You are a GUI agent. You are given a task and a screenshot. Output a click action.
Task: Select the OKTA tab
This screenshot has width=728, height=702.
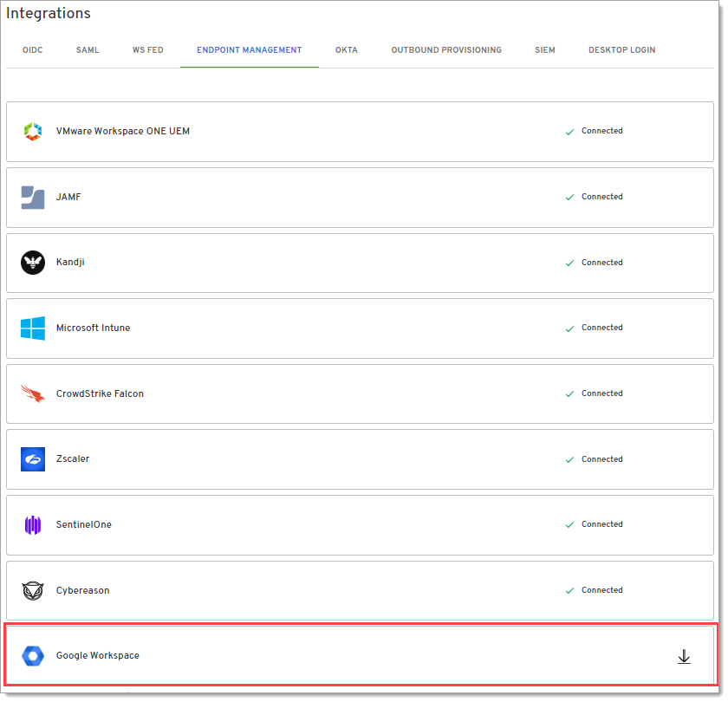[347, 50]
